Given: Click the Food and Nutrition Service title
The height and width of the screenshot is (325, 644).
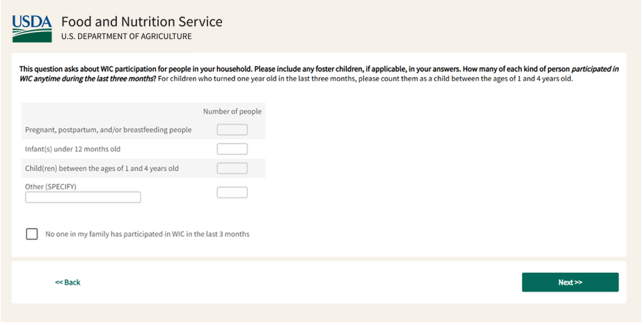Looking at the screenshot, I should pyautogui.click(x=141, y=22).
